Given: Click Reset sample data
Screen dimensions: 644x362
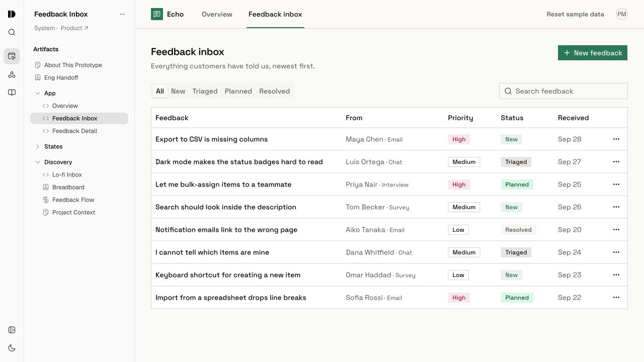Looking at the screenshot, I should [x=575, y=14].
